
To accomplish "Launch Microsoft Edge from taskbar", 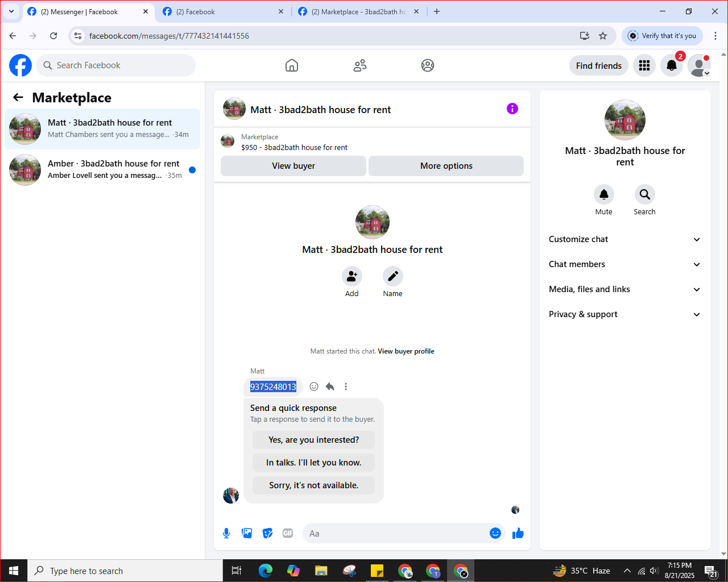I will click(265, 571).
